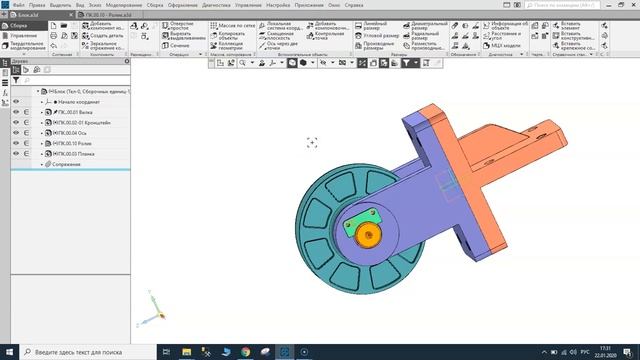
Task: Click the Radial dimension tool (Радиальный размер)
Action: tap(421, 36)
